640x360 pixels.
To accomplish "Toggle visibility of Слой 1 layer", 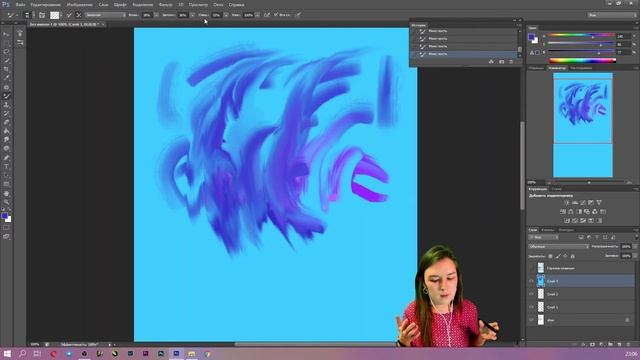I will tap(531, 307).
